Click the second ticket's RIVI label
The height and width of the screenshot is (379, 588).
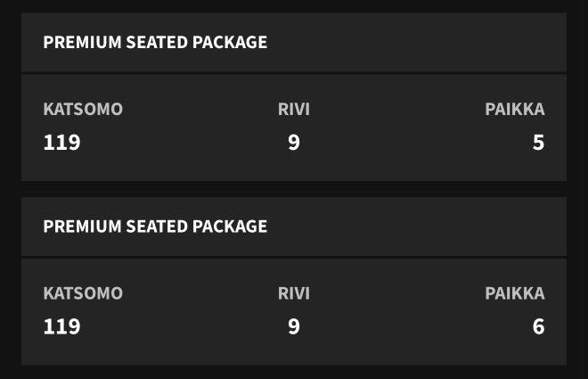click(294, 293)
